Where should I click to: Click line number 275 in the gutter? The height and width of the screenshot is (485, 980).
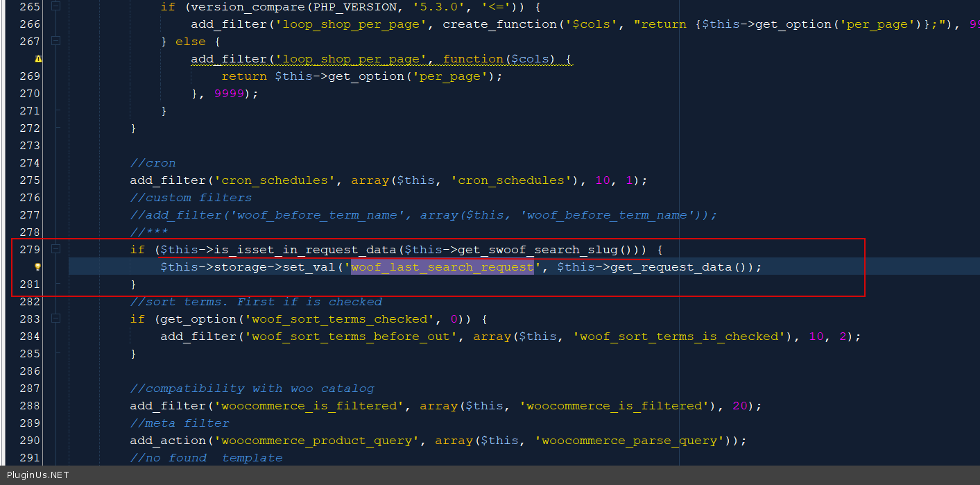(x=30, y=180)
